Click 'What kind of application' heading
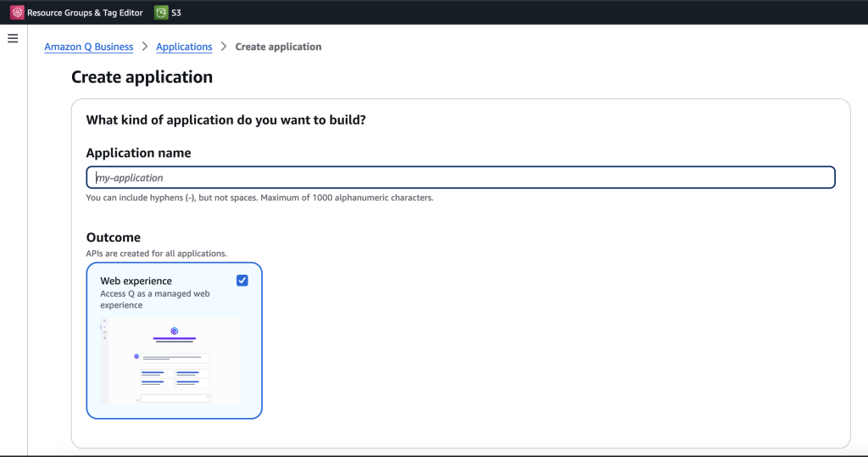The height and width of the screenshot is (457, 868). (x=225, y=120)
